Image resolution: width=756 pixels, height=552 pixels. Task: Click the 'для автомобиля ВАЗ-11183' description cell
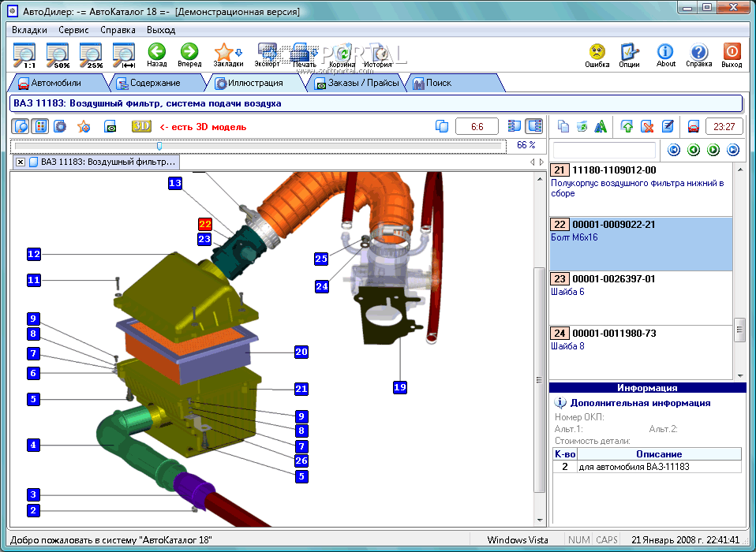tap(659, 467)
